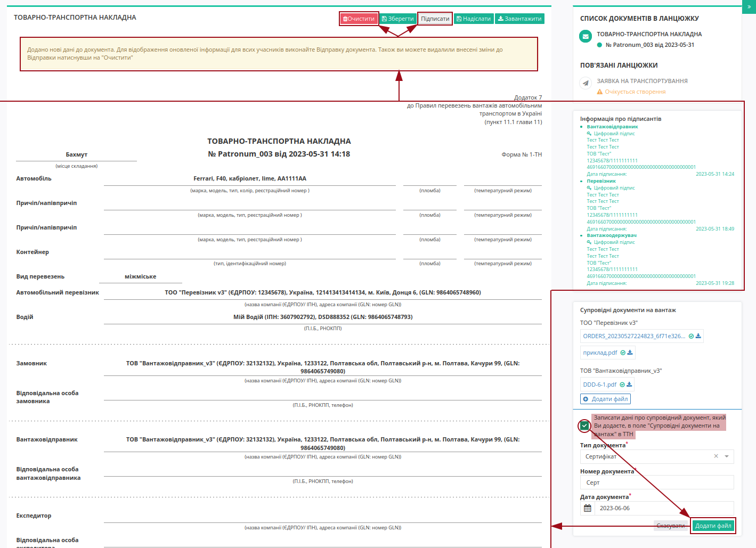The width and height of the screenshot is (756, 548).
Task: Clear the Сертифікат selection with X
Action: 716,456
